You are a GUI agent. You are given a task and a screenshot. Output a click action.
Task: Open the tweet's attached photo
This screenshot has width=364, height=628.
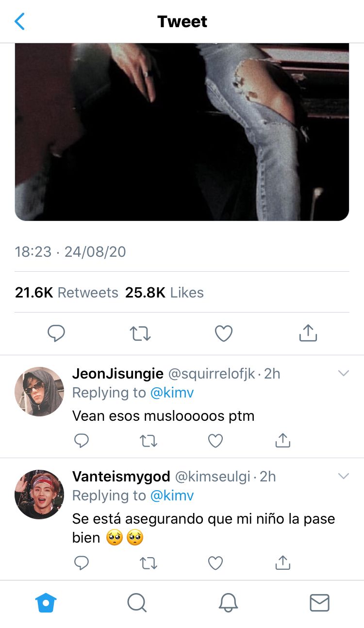pos(182,132)
